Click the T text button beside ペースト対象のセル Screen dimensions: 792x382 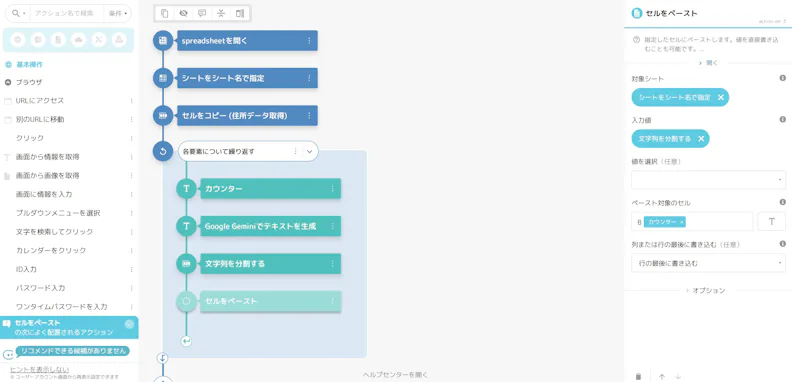[x=771, y=221]
